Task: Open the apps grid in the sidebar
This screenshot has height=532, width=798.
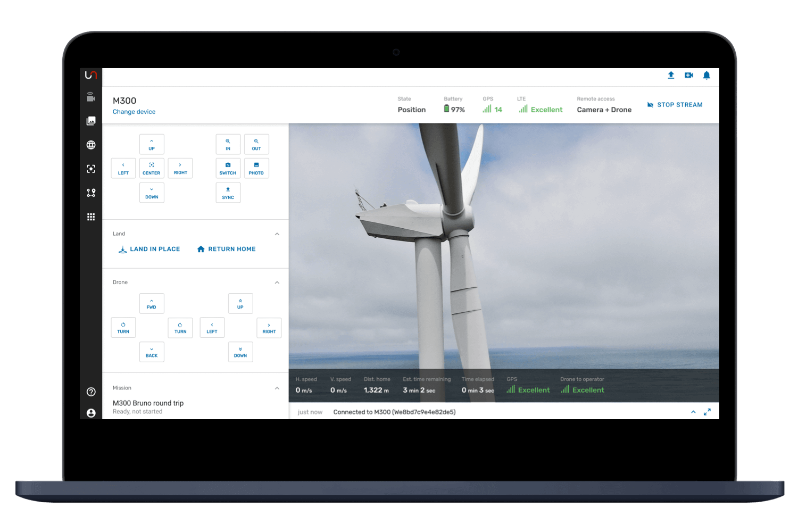Action: 90,217
